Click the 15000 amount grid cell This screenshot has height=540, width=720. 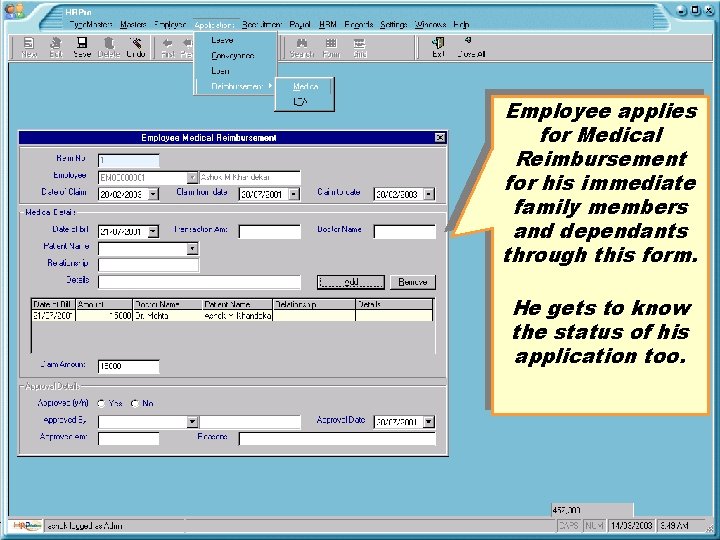click(x=104, y=315)
